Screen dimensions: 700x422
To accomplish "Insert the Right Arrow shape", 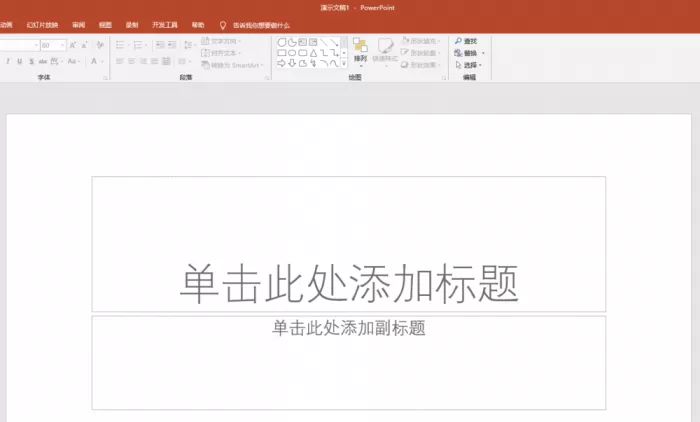I will [x=282, y=63].
